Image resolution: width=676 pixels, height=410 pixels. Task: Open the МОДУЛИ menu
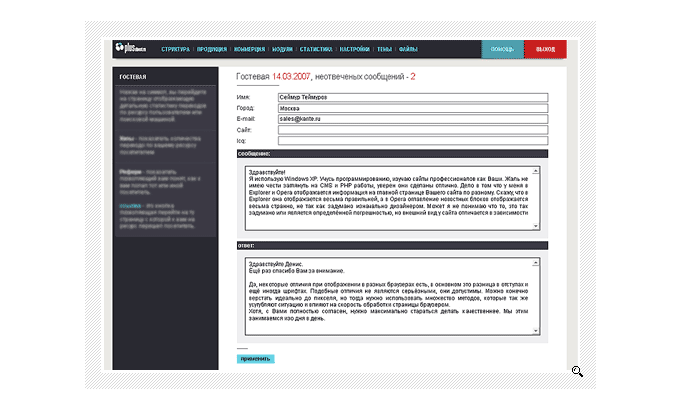(x=282, y=49)
